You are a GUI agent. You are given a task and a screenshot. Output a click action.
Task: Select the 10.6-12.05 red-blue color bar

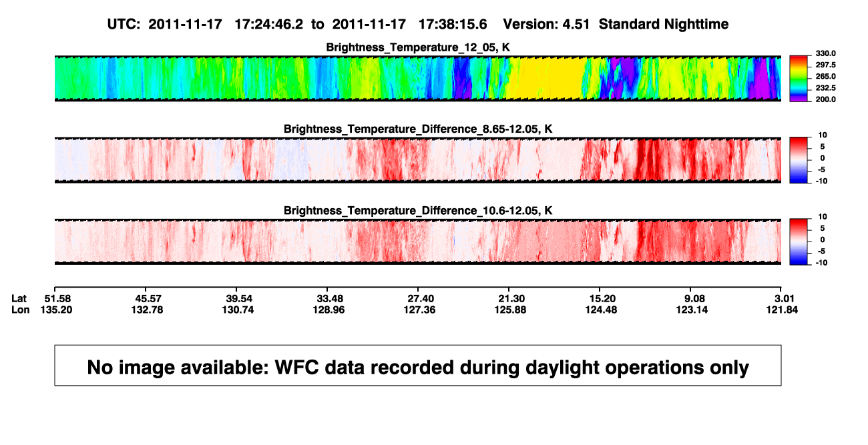click(800, 242)
